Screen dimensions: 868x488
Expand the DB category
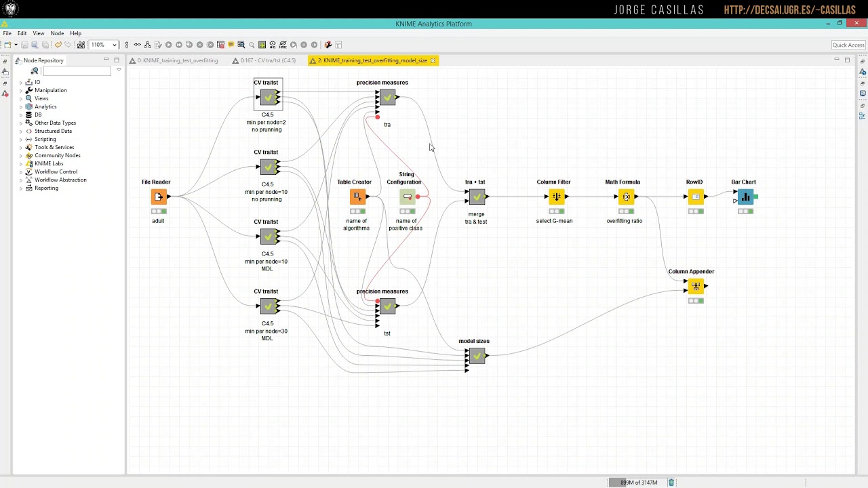point(20,115)
